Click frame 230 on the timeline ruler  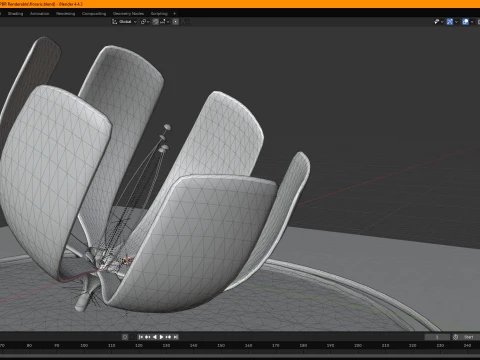(x=440, y=345)
